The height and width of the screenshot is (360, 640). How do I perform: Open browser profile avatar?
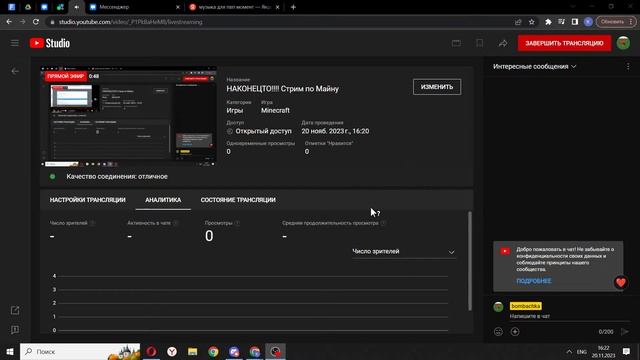(x=588, y=22)
